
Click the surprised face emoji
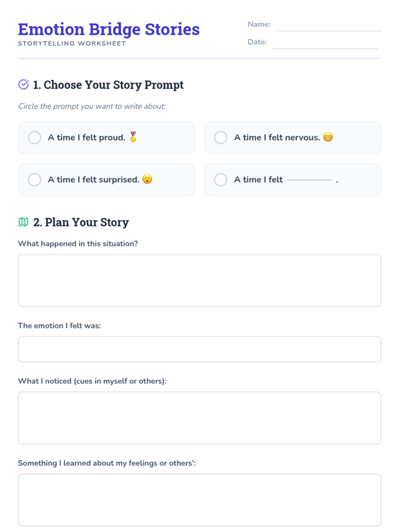(x=147, y=179)
